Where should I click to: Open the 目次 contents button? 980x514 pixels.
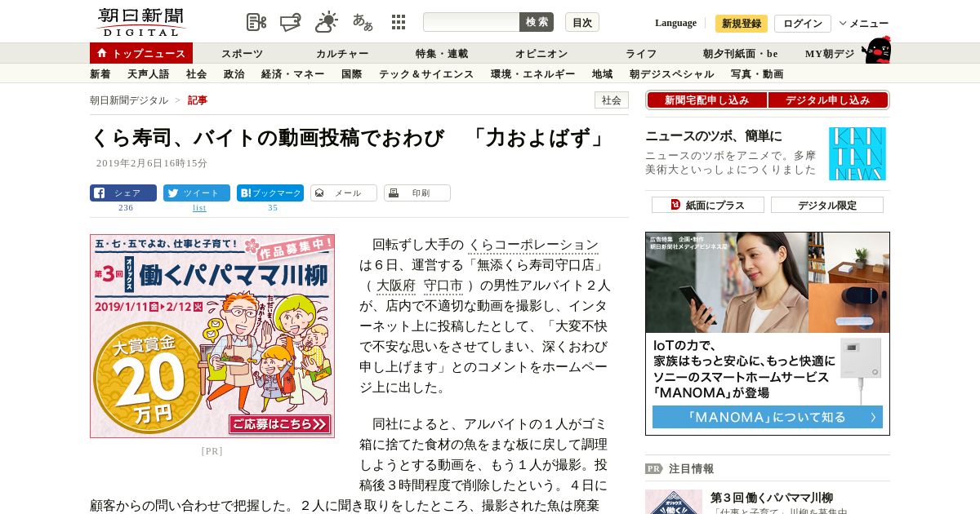click(582, 22)
